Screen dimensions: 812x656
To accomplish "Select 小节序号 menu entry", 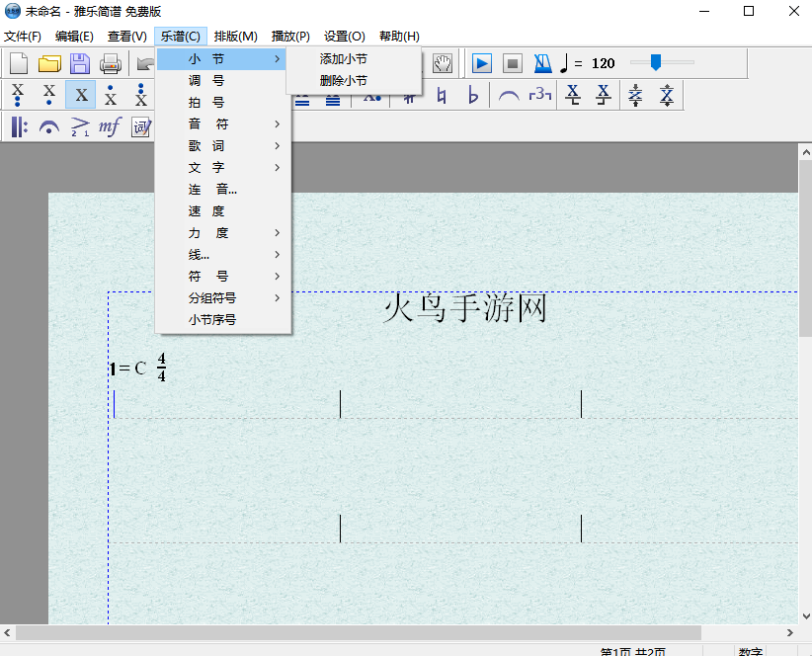I will coord(221,320).
